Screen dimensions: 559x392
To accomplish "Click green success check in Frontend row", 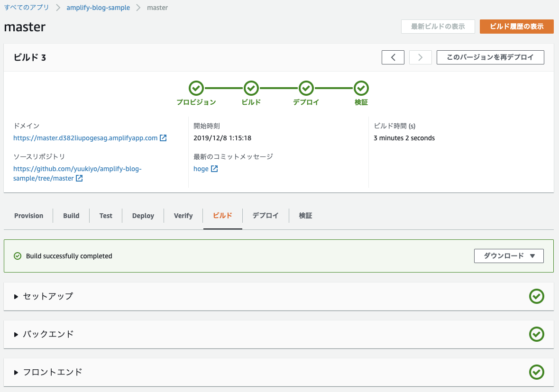I will (x=536, y=372).
